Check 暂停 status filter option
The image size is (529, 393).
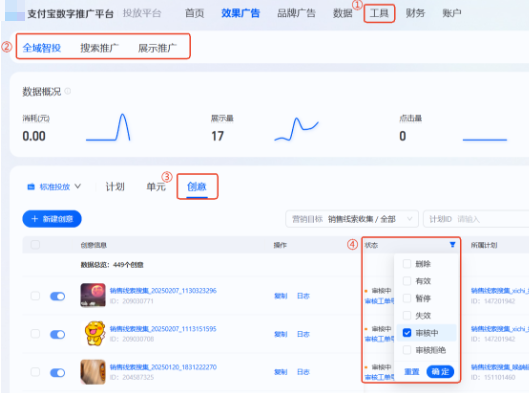pos(407,298)
